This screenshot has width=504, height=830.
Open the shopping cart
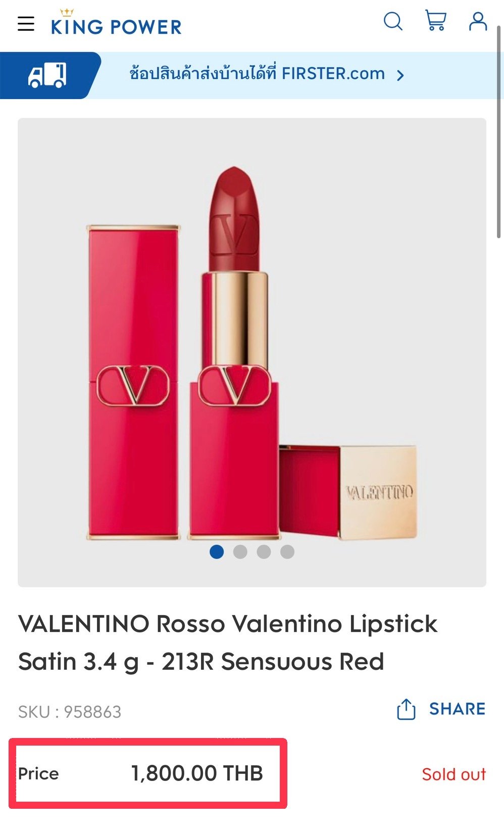coord(435,21)
